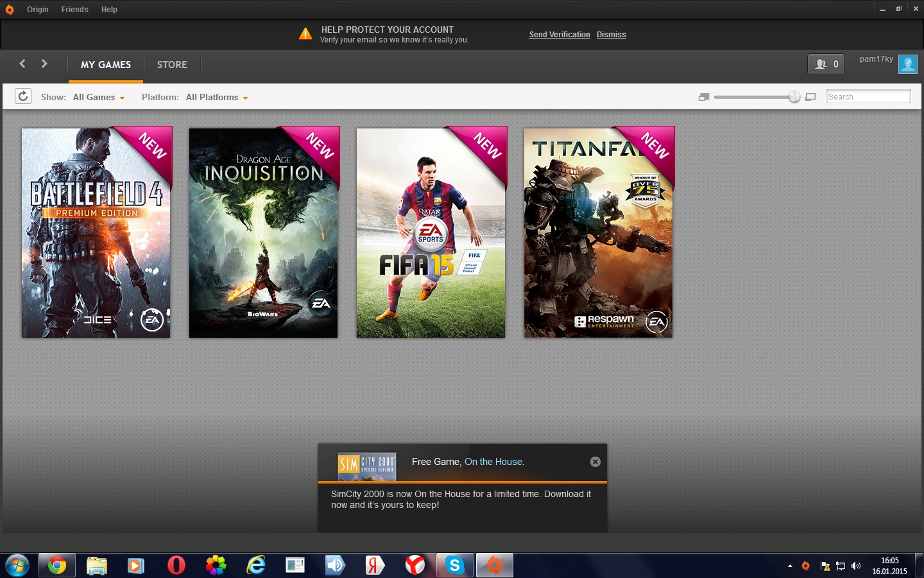Open the volume tray icon
The width and height of the screenshot is (924, 578).
(856, 566)
